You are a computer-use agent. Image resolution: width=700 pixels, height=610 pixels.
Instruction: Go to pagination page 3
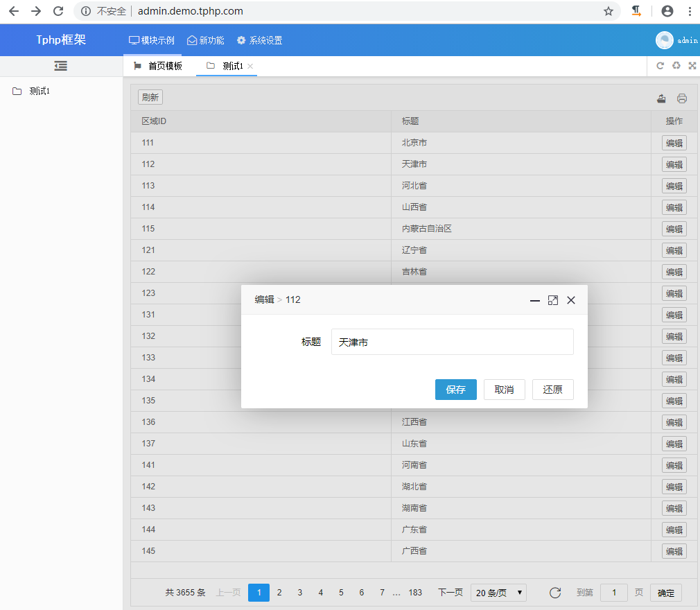[x=300, y=593]
